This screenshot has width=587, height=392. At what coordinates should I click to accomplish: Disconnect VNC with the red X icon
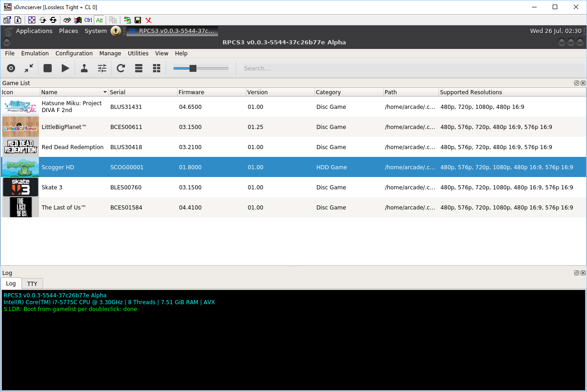pos(148,20)
